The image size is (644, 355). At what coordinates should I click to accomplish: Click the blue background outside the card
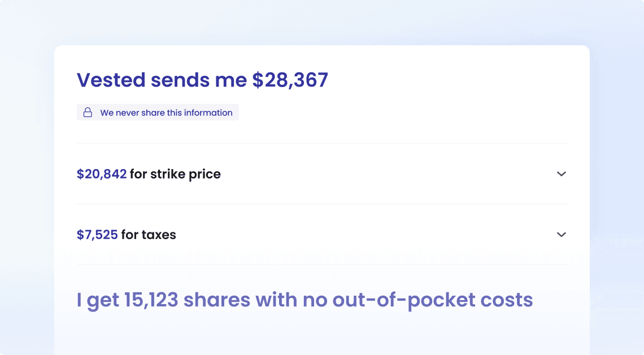tap(617, 170)
